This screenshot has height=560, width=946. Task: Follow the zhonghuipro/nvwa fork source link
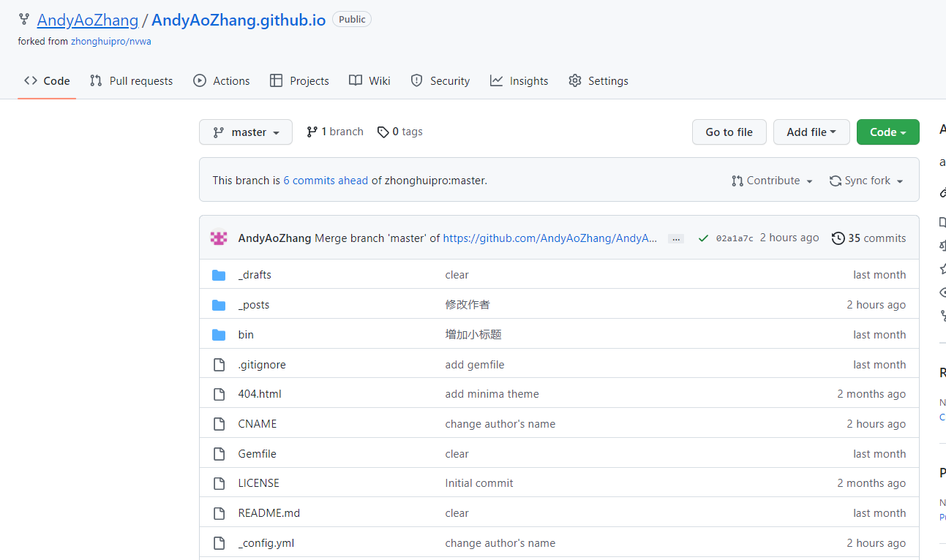point(111,42)
